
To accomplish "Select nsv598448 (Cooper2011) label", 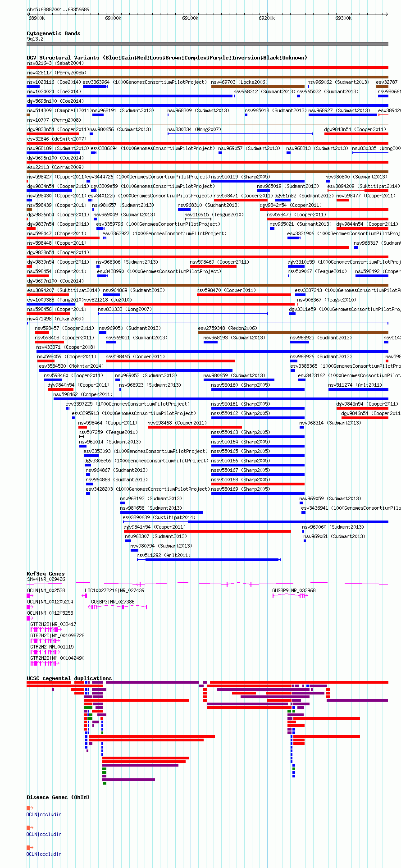I will point(56,243).
